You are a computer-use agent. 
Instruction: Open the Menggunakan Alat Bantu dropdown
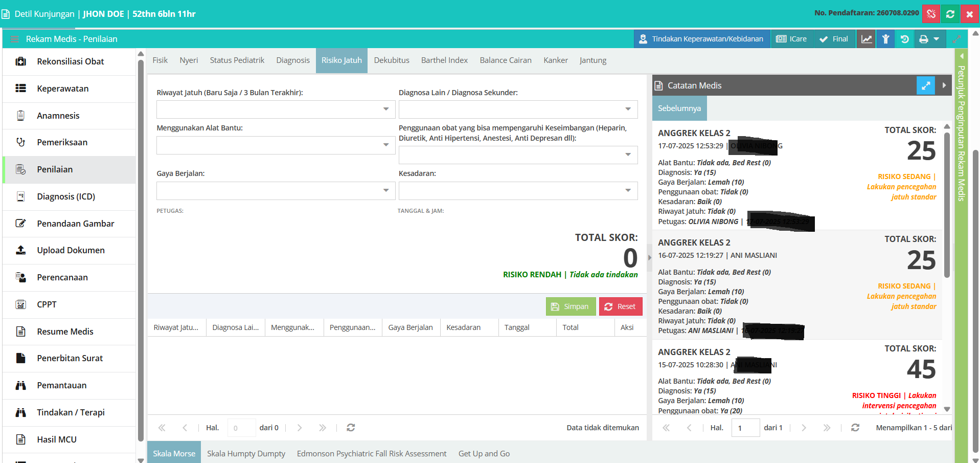[276, 145]
